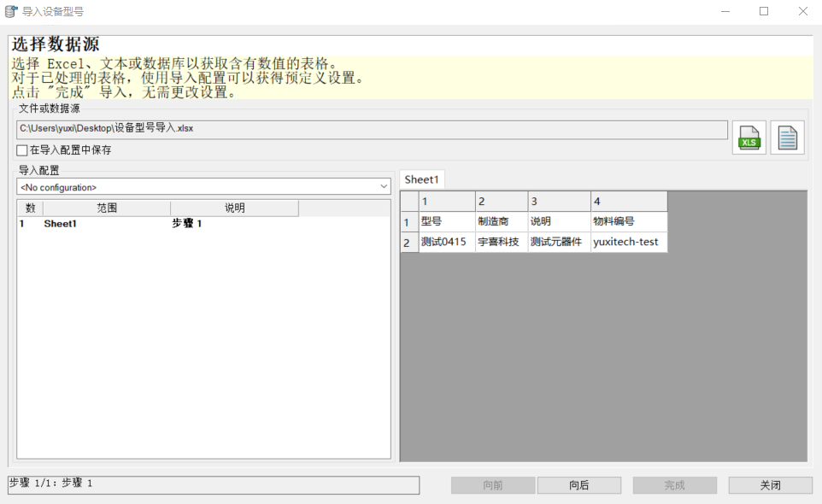
Task: Click row 1 header in preview table
Action: 406,220
